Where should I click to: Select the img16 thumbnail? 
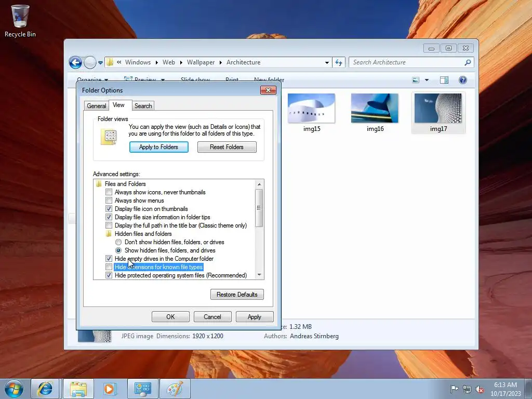pos(375,113)
